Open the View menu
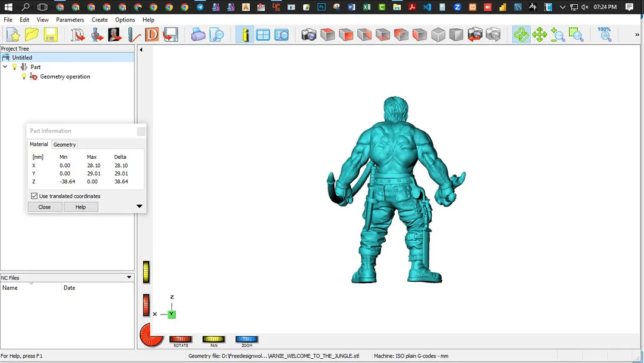The width and height of the screenshot is (644, 363). coord(42,20)
